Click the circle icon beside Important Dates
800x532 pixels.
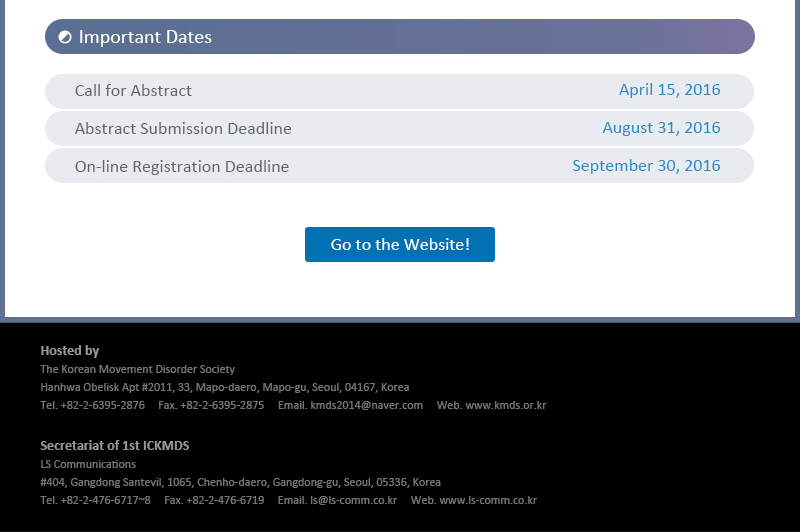pos(65,37)
